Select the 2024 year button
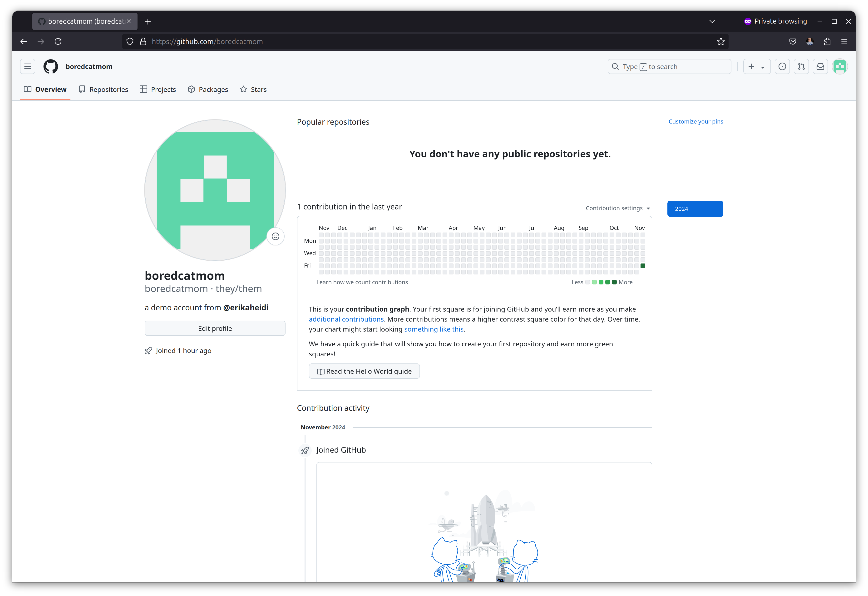Viewport: 868px width, 596px height. (695, 209)
